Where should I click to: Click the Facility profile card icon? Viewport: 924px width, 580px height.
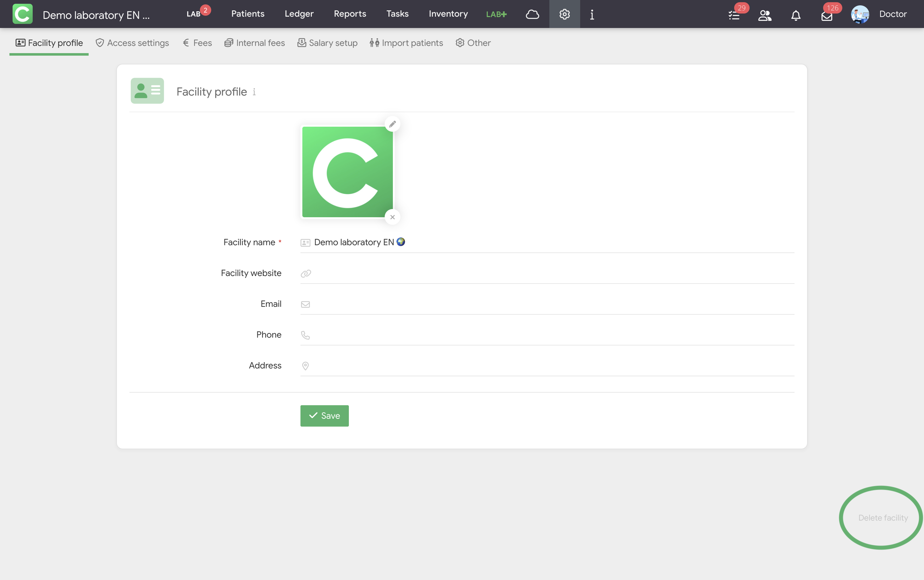click(147, 91)
